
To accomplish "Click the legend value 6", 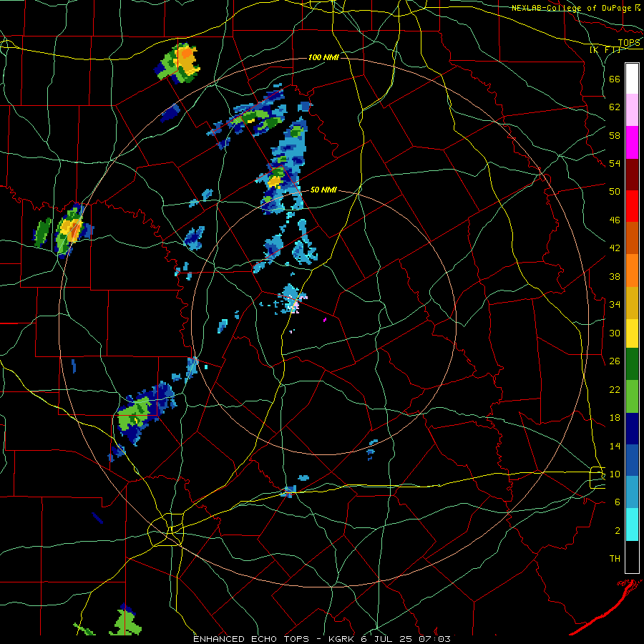I will 617,502.
